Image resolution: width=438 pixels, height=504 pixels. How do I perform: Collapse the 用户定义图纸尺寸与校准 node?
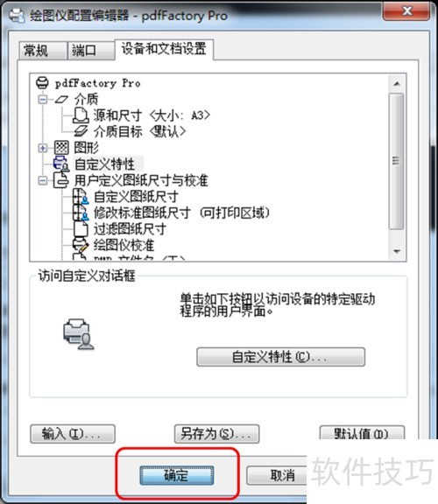[x=42, y=180]
